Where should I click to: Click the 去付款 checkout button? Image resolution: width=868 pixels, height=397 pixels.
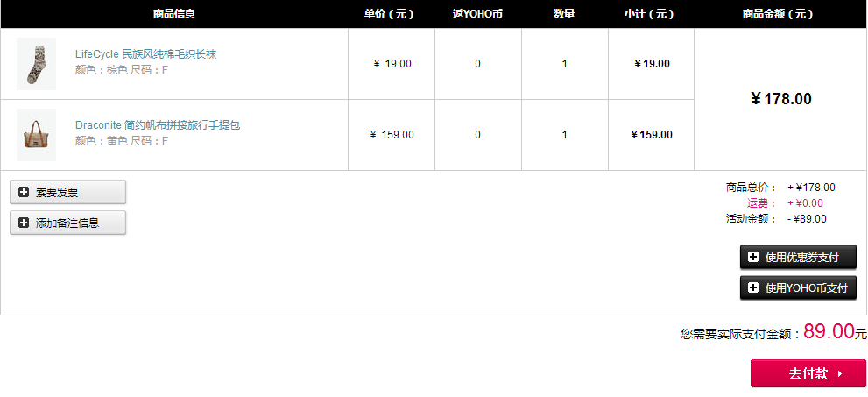pyautogui.click(x=808, y=373)
